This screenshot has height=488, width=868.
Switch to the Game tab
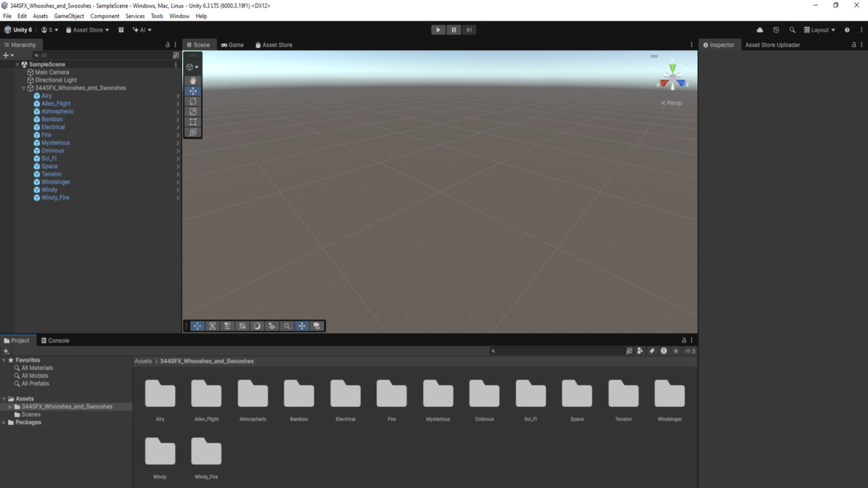coord(232,45)
